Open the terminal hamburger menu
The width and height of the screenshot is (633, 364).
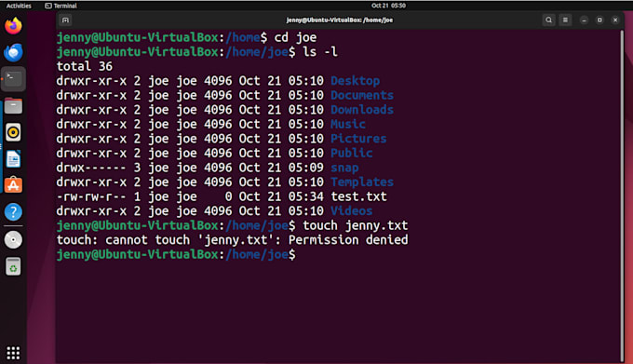click(565, 20)
